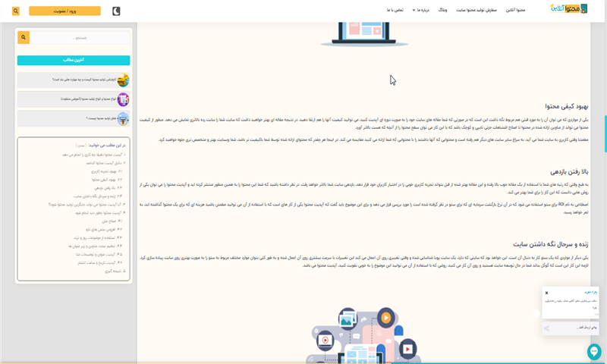This screenshot has width=607, height=364.
Task: Open the second recent post thumbnail
Action: point(123,99)
